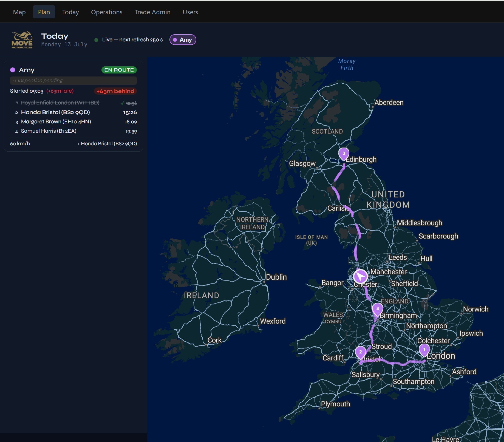
Task: Click map pin number 3 at Edinburgh
Action: click(x=344, y=154)
